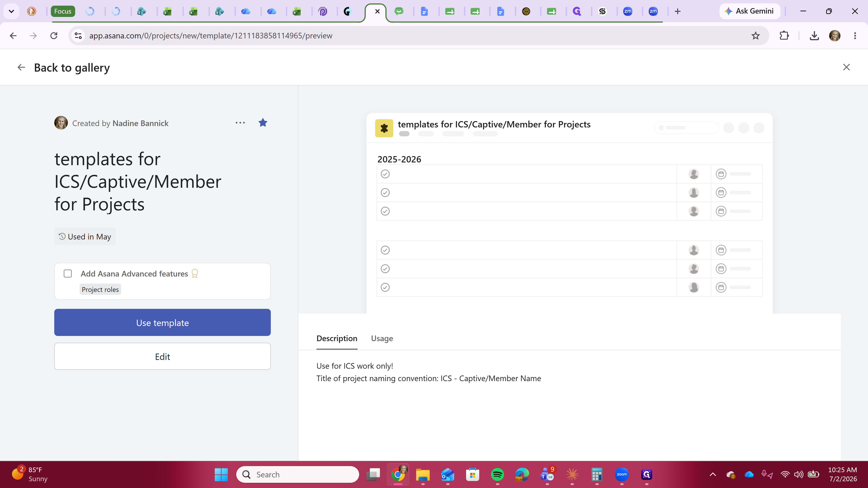Switch to the first Zoom tab
Screen dimensions: 868x488
pyautogui.click(x=627, y=12)
